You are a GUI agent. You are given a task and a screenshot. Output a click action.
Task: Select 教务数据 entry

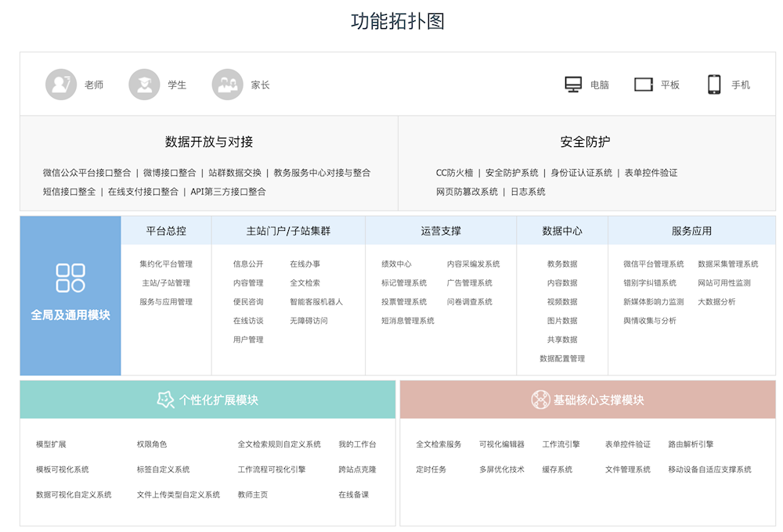tap(562, 264)
